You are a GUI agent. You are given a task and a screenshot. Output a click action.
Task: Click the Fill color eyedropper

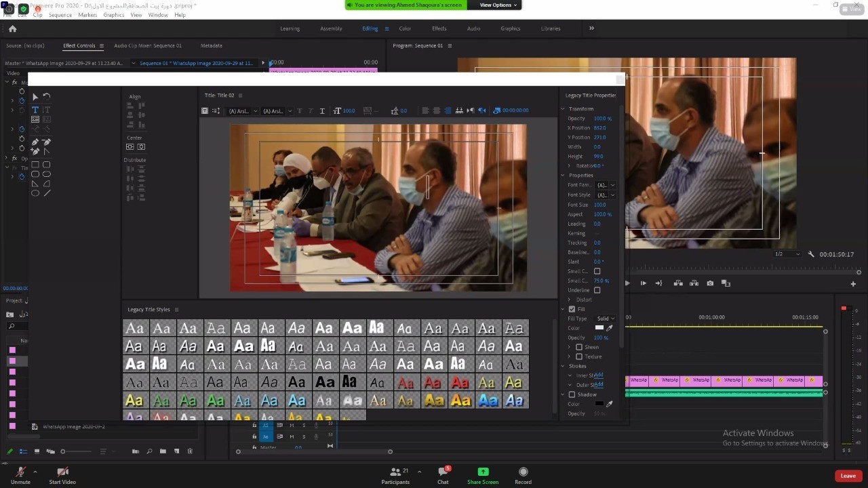[x=610, y=328]
